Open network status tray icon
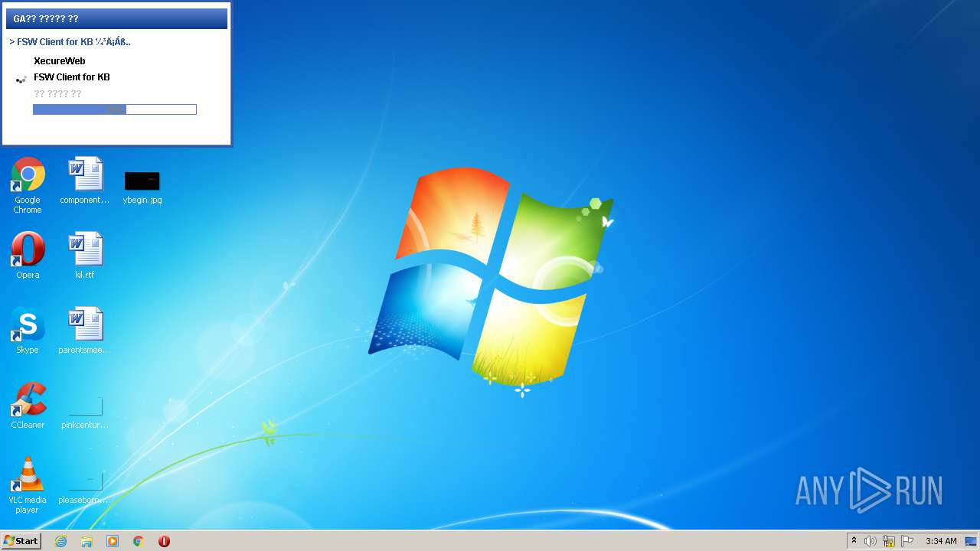This screenshot has height=551, width=980. [x=889, y=541]
